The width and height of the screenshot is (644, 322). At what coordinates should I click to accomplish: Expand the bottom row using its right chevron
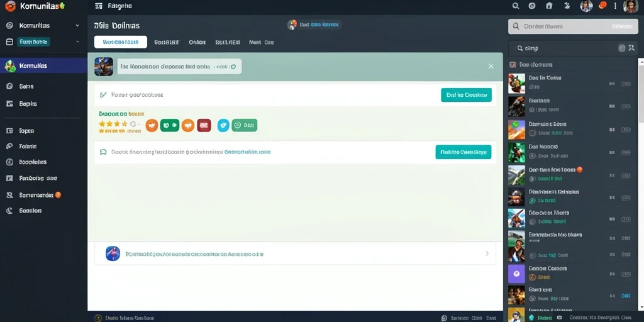click(x=487, y=253)
